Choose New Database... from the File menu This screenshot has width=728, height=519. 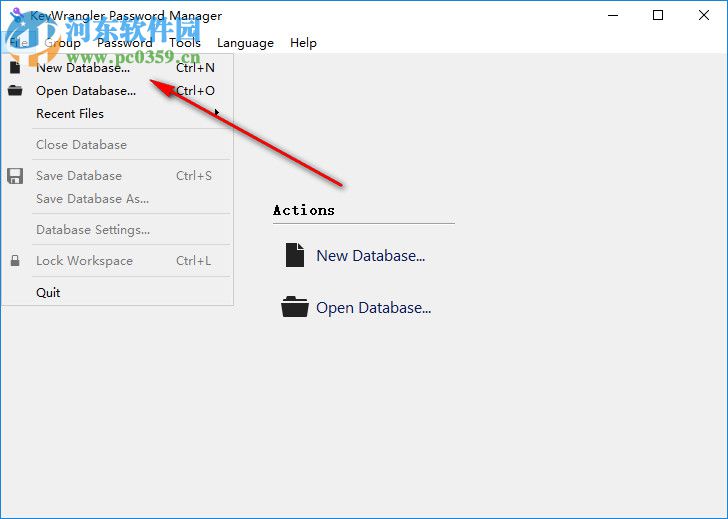117,68
